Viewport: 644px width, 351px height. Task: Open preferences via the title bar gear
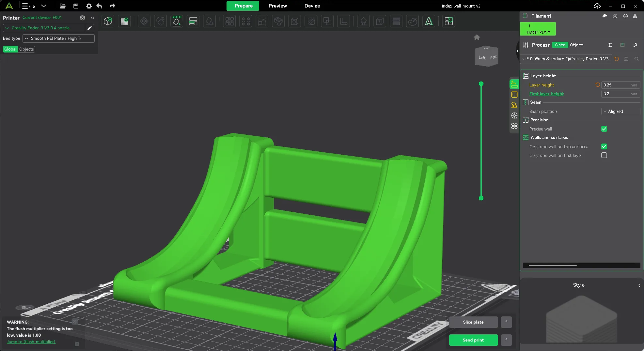click(x=89, y=6)
